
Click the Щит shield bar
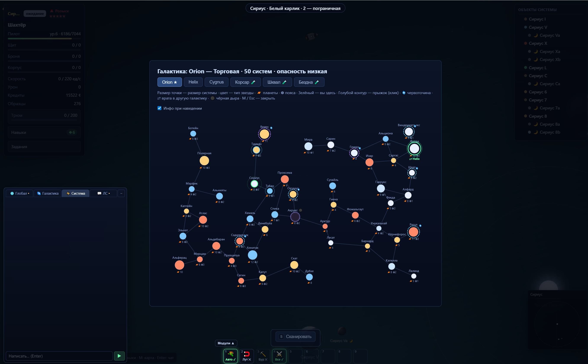(x=44, y=50)
